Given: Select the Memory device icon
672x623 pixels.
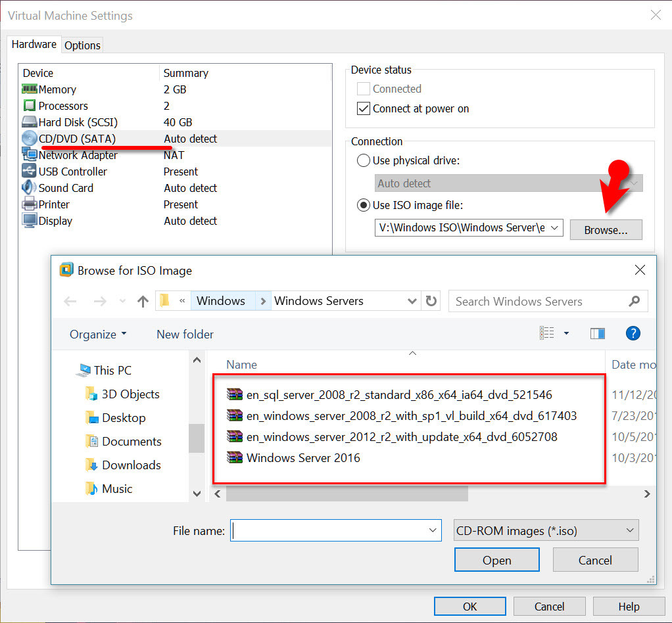Looking at the screenshot, I should [x=29, y=89].
